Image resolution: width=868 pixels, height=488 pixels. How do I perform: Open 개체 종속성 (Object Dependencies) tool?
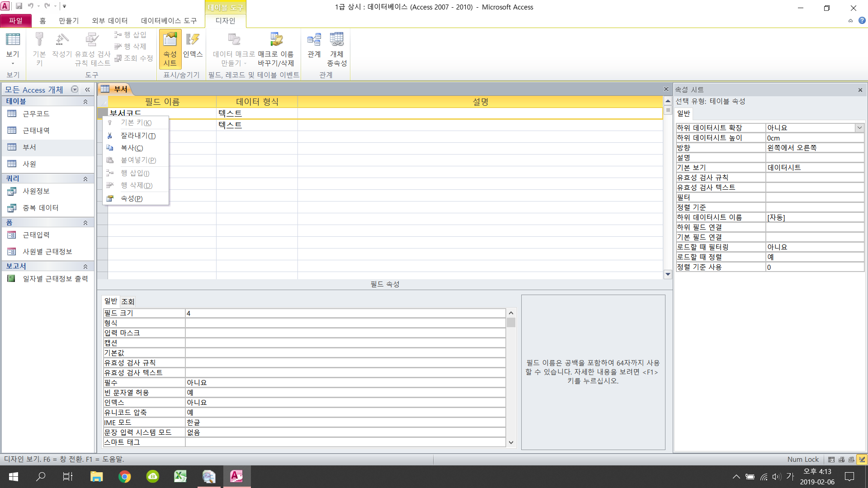(336, 49)
